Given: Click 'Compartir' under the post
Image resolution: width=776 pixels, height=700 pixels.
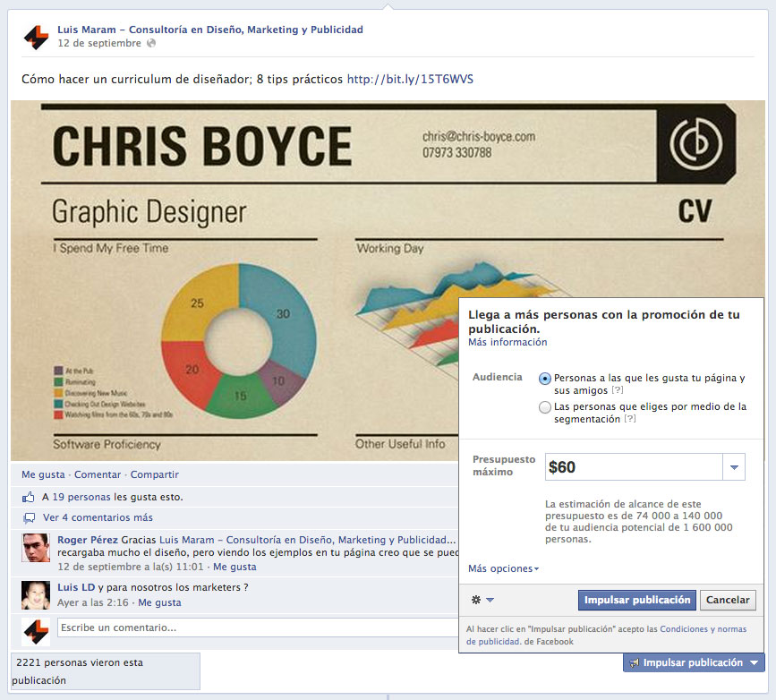Looking at the screenshot, I should 155,474.
